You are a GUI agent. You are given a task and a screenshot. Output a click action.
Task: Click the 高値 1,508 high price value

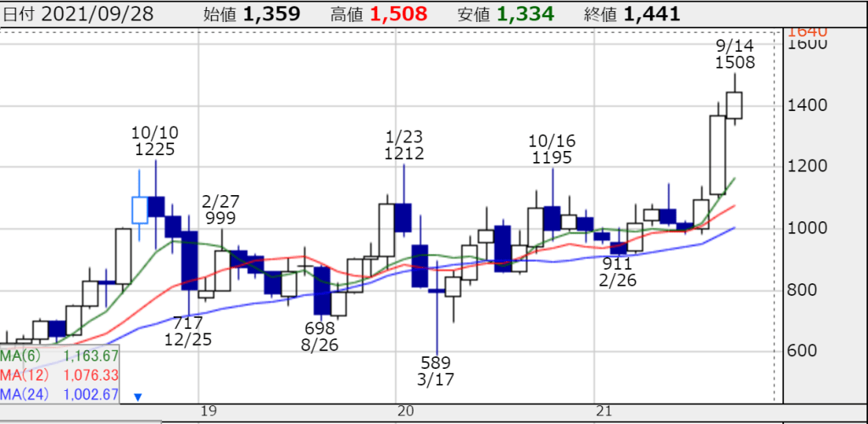pos(398,14)
